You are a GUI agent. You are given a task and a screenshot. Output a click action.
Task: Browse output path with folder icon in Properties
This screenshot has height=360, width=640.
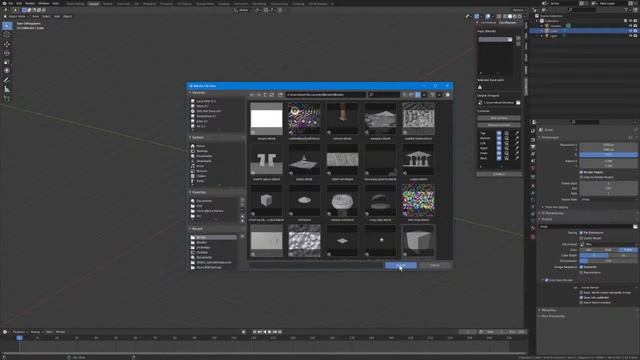(x=635, y=227)
